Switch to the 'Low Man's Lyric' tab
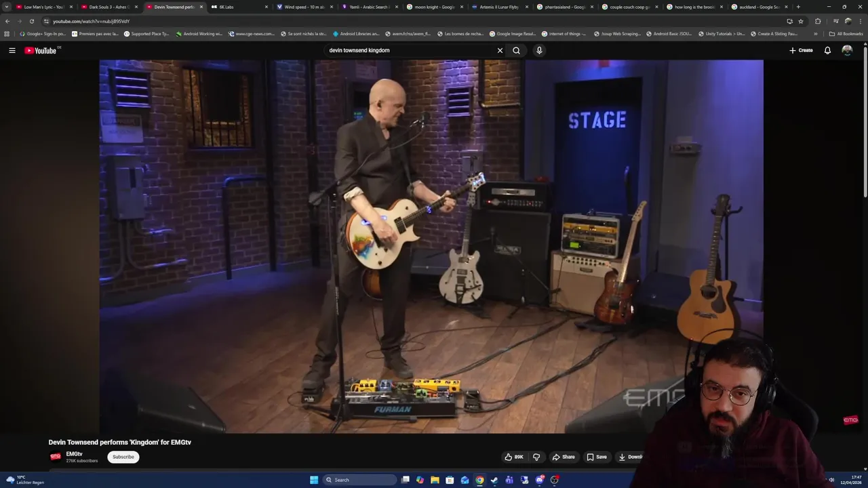This screenshot has width=868, height=488. coord(44,7)
